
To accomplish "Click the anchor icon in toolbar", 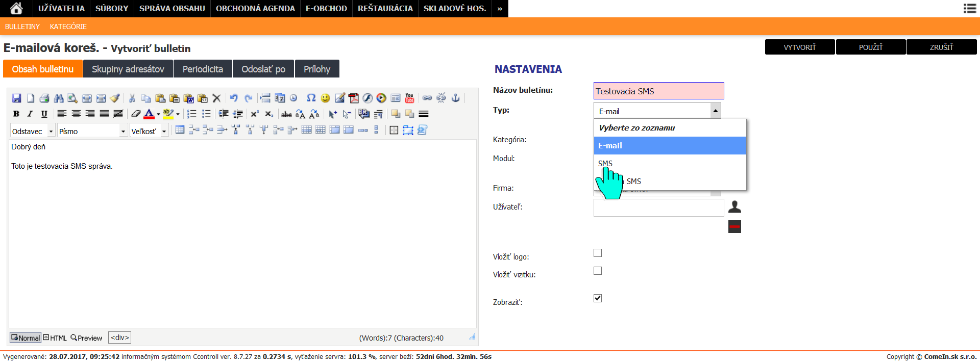I will tap(456, 98).
